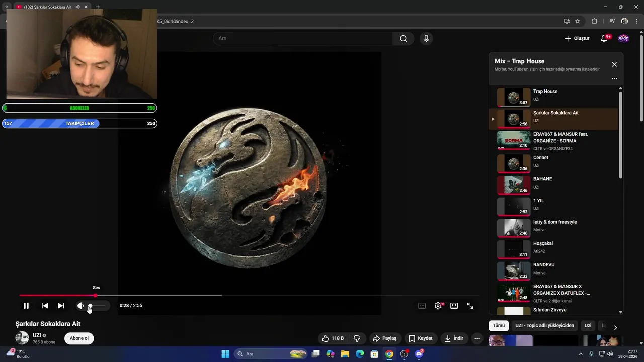Share the video with Paylaş
The image size is (644, 362).
pyautogui.click(x=385, y=338)
